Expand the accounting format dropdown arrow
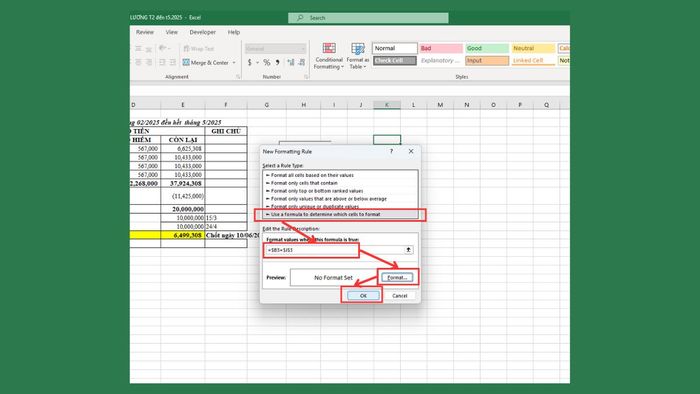Viewport: 700px width, 394px height. (x=257, y=62)
